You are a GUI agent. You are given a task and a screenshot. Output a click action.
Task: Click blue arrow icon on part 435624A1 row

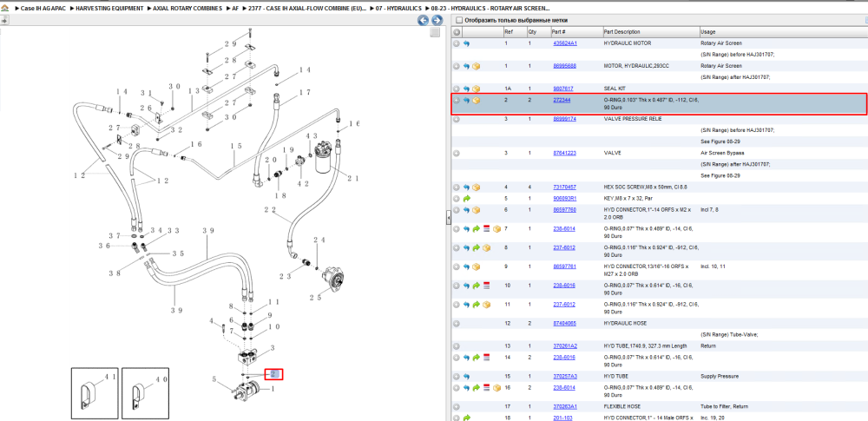pos(466,43)
